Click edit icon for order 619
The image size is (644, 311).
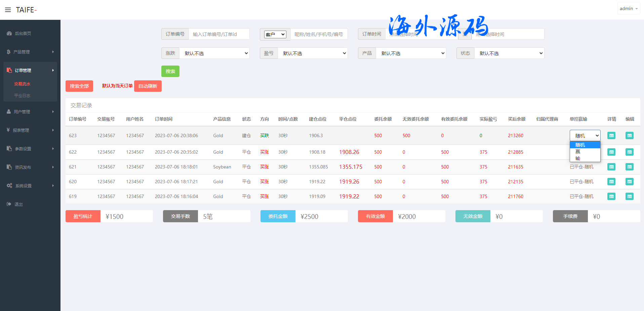pyautogui.click(x=629, y=196)
